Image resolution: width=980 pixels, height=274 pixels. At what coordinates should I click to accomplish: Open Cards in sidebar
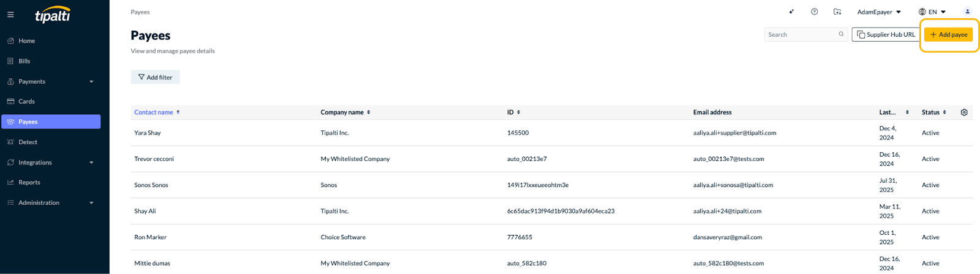coord(51,102)
